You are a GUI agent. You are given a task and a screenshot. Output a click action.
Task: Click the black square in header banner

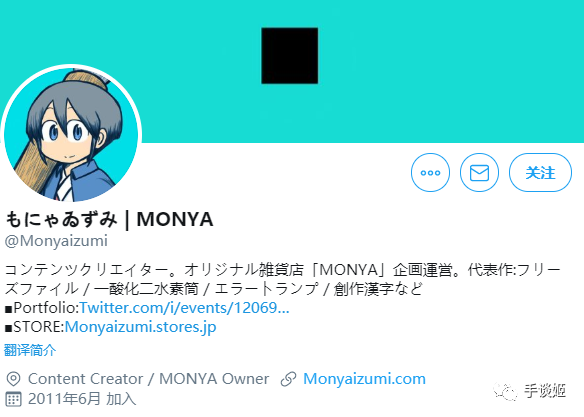[290, 55]
